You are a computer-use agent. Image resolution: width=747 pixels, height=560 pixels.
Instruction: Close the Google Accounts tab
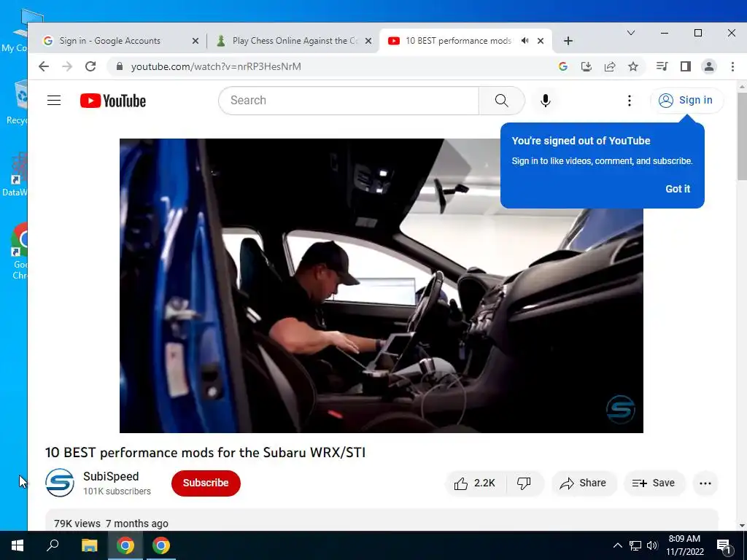coord(196,41)
